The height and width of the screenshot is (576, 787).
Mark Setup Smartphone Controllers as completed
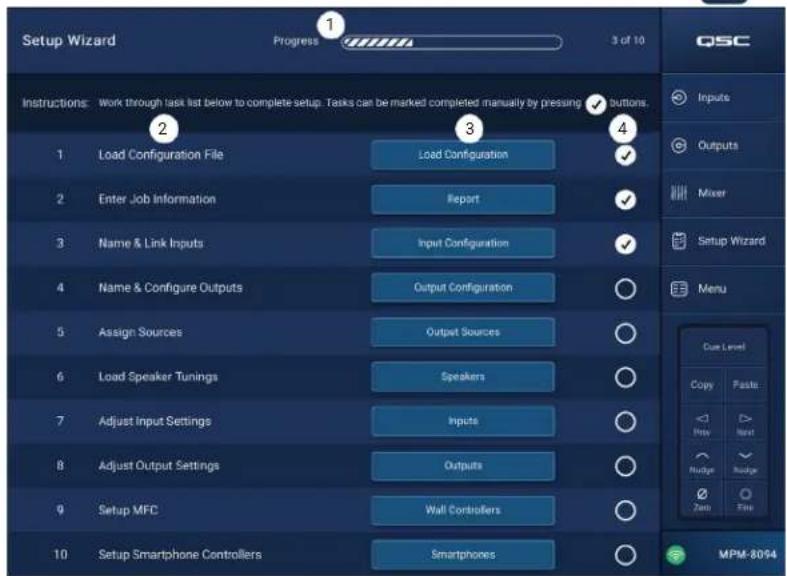(x=625, y=555)
